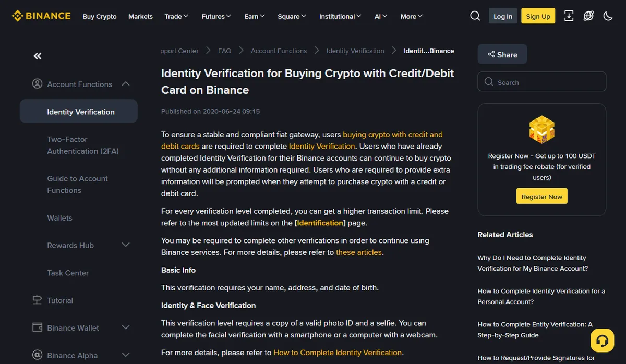The image size is (626, 364).
Task: Open 'How to Complete Identity Verification for a Personal Account' article
Action: (541, 296)
